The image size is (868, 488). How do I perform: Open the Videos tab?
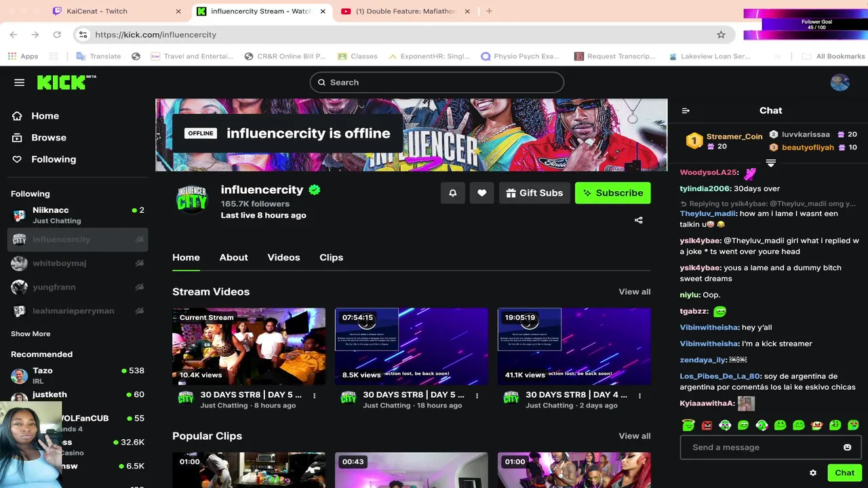pos(283,258)
